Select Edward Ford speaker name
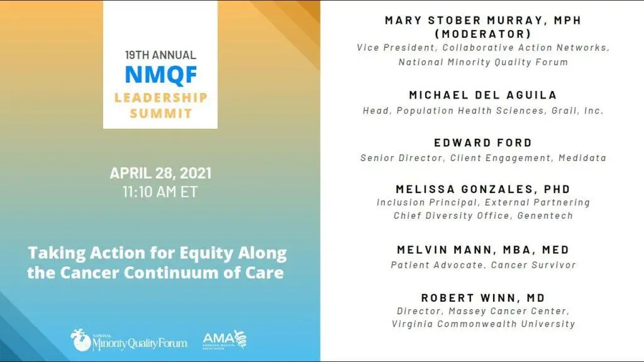Viewport: 644px width, 362px height. click(x=483, y=143)
